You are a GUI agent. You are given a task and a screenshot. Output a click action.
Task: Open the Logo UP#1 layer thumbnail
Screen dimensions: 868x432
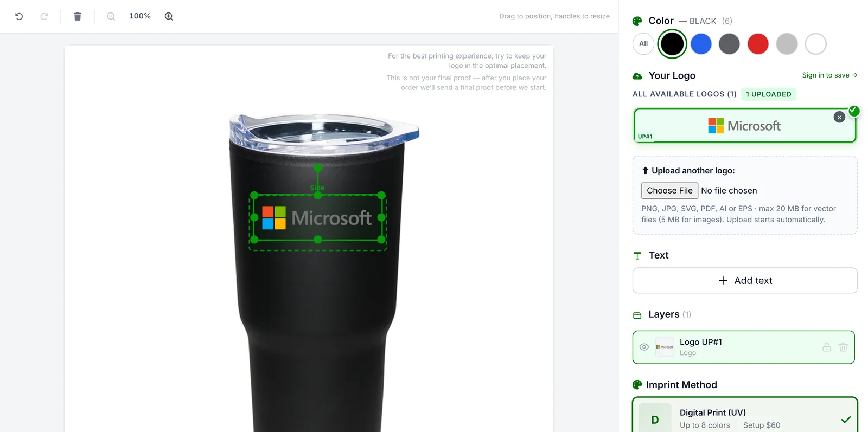pyautogui.click(x=665, y=347)
